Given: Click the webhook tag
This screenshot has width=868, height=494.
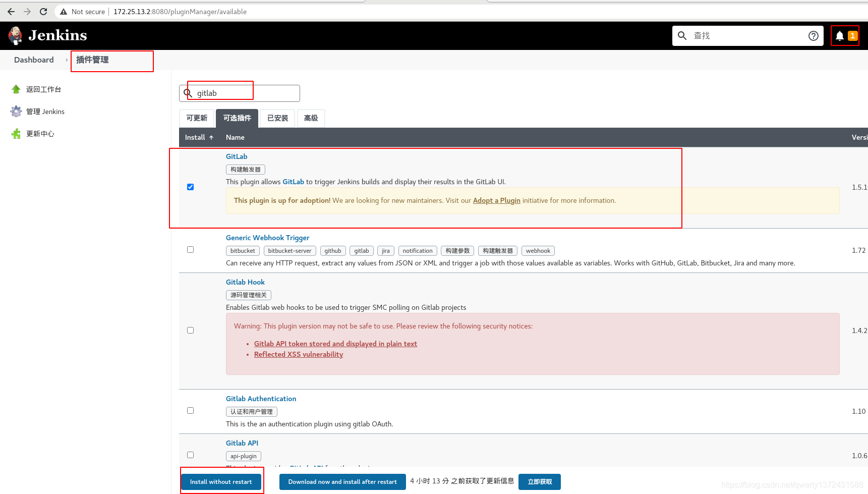Looking at the screenshot, I should tap(538, 251).
